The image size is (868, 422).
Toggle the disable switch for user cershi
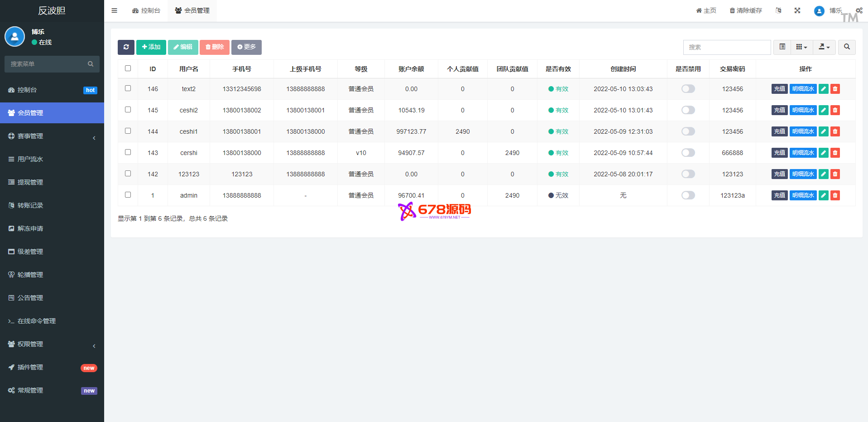(688, 153)
